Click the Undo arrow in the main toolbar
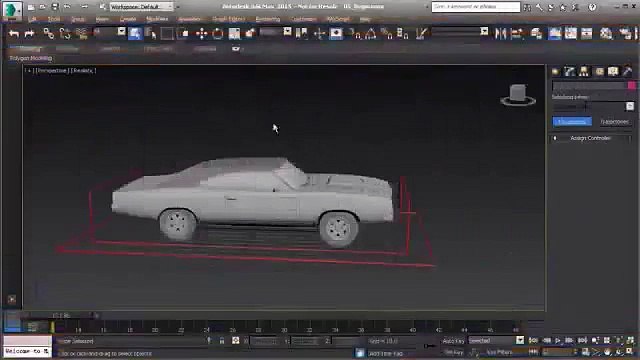This screenshot has width=640, height=360. click(x=14, y=33)
